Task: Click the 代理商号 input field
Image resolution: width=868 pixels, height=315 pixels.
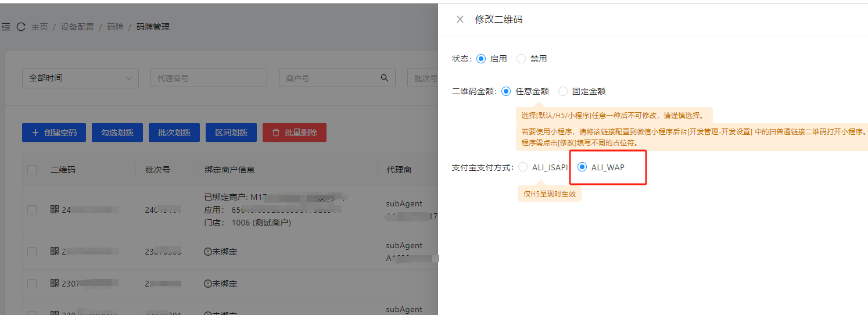Action: [208, 78]
